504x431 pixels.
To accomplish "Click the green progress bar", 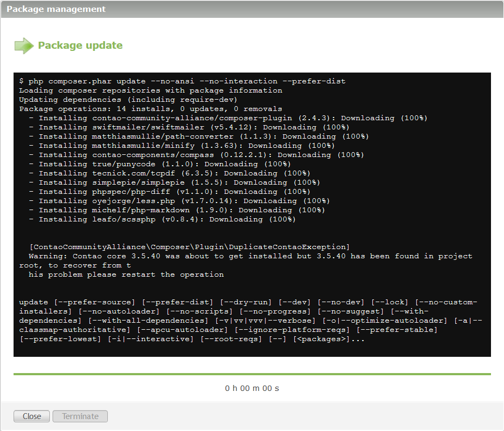I will point(252,374).
